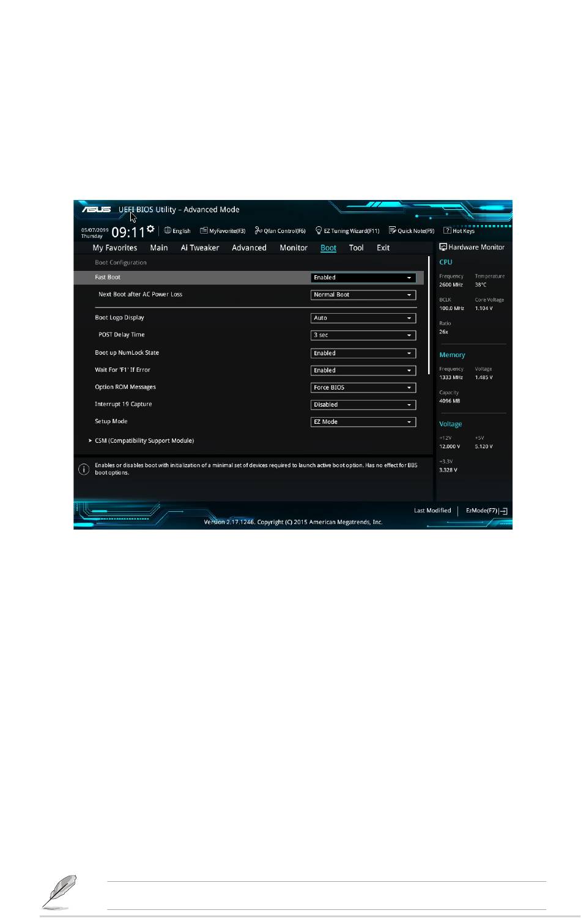
Task: Click the ASUS logo
Action: tap(97, 210)
